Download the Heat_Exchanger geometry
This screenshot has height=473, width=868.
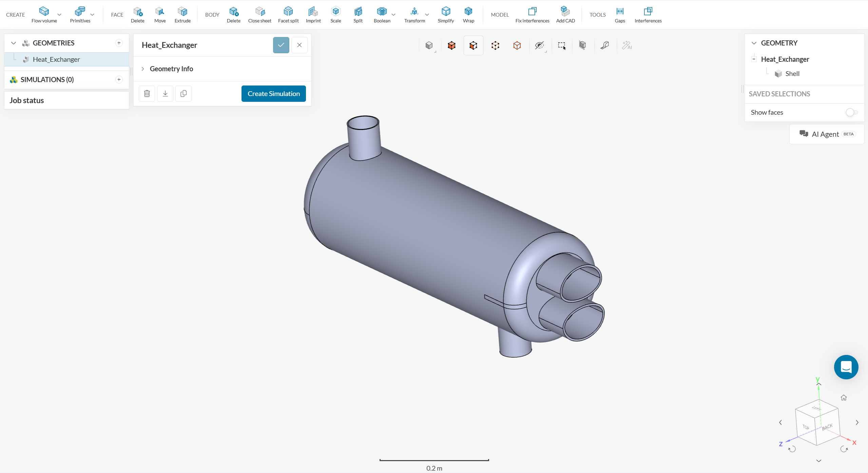point(165,94)
